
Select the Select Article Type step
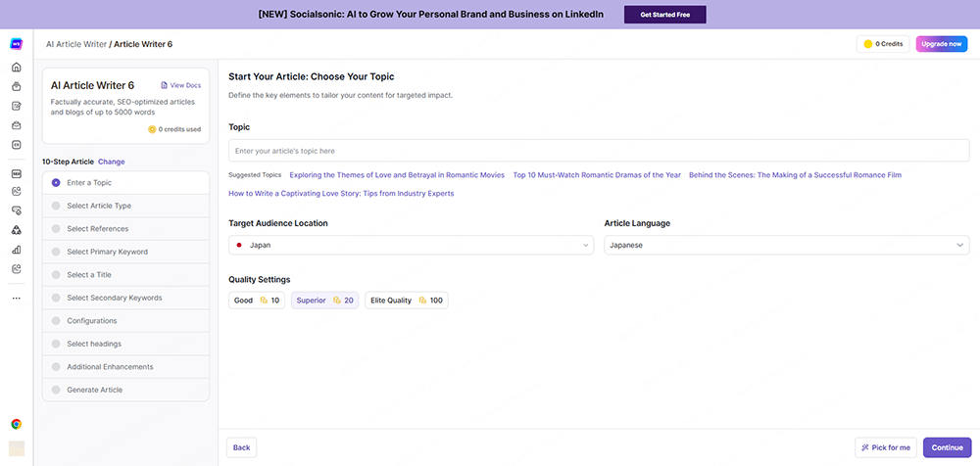pyautogui.click(x=125, y=206)
